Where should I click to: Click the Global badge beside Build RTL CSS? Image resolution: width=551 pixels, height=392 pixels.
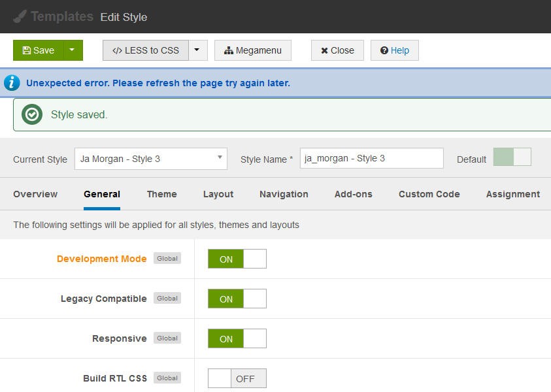(x=167, y=378)
